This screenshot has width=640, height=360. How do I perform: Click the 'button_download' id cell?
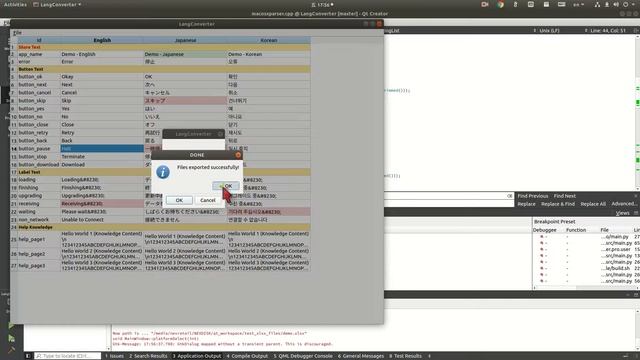(39, 164)
